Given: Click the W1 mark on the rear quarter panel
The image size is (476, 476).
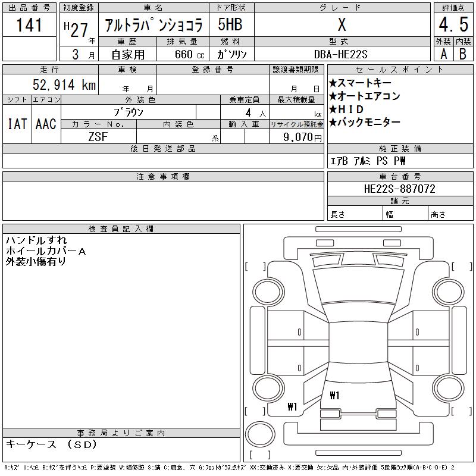Looking at the screenshot, I should coord(292,406).
